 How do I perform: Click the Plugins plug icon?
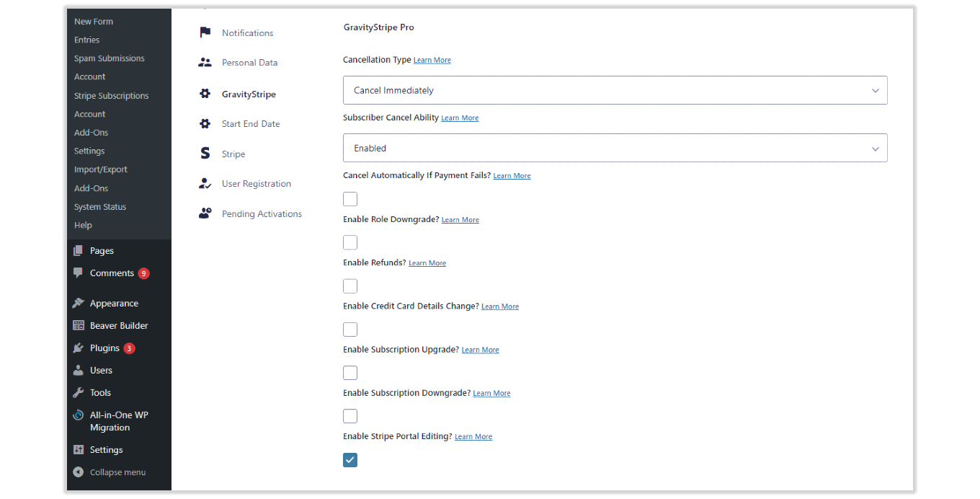79,348
